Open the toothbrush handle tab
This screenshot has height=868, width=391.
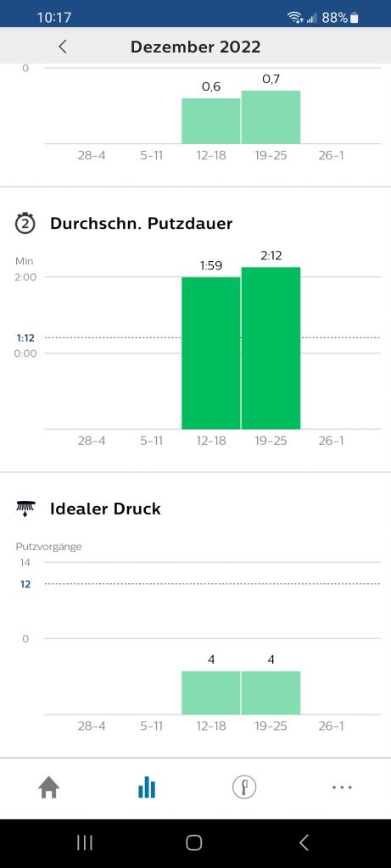244,787
